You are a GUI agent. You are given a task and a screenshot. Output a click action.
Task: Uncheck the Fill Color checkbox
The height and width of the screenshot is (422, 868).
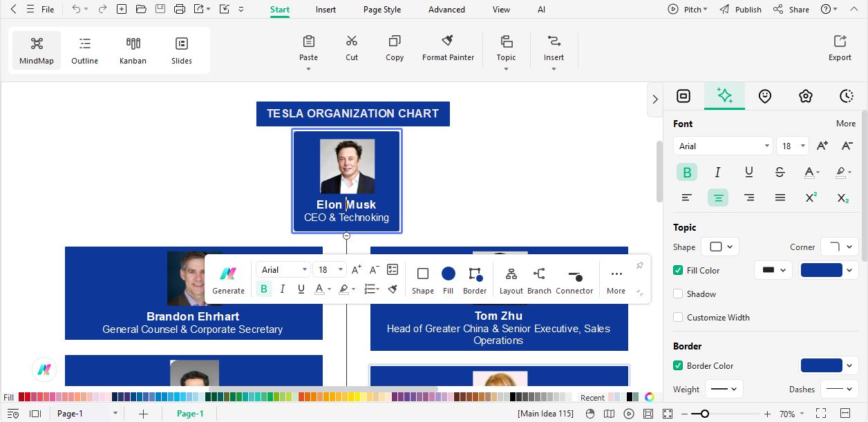tap(678, 271)
